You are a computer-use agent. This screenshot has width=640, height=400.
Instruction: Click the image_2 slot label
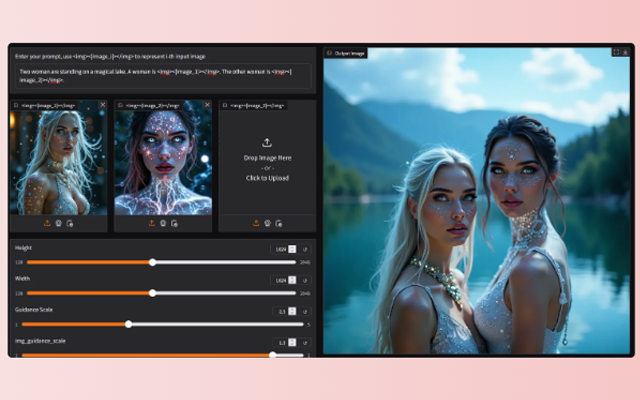click(x=149, y=106)
